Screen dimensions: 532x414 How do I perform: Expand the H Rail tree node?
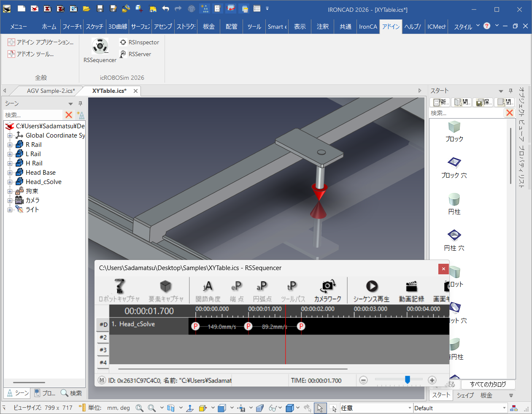(10, 163)
